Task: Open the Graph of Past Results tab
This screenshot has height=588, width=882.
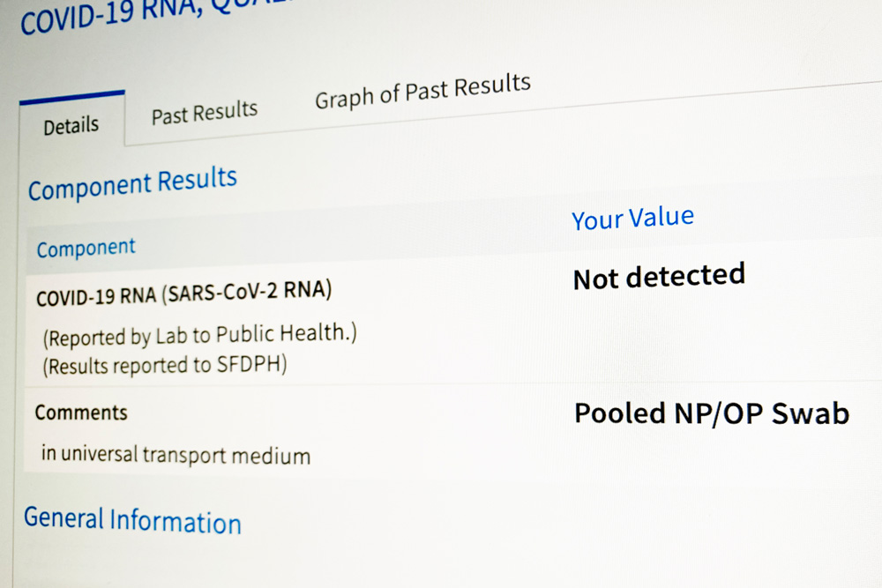Action: pyautogui.click(x=422, y=91)
